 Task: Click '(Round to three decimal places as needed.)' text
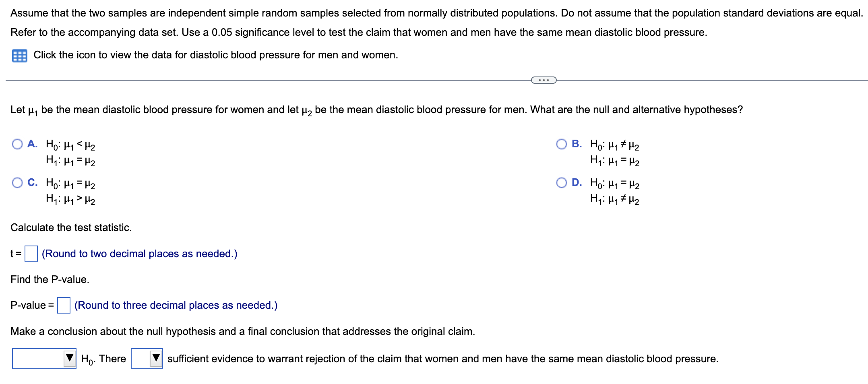coord(176,305)
